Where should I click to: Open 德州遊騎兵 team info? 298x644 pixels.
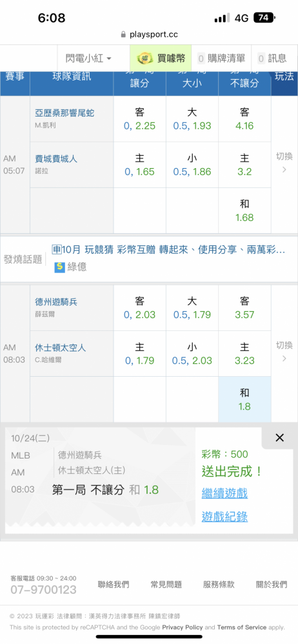click(x=56, y=302)
